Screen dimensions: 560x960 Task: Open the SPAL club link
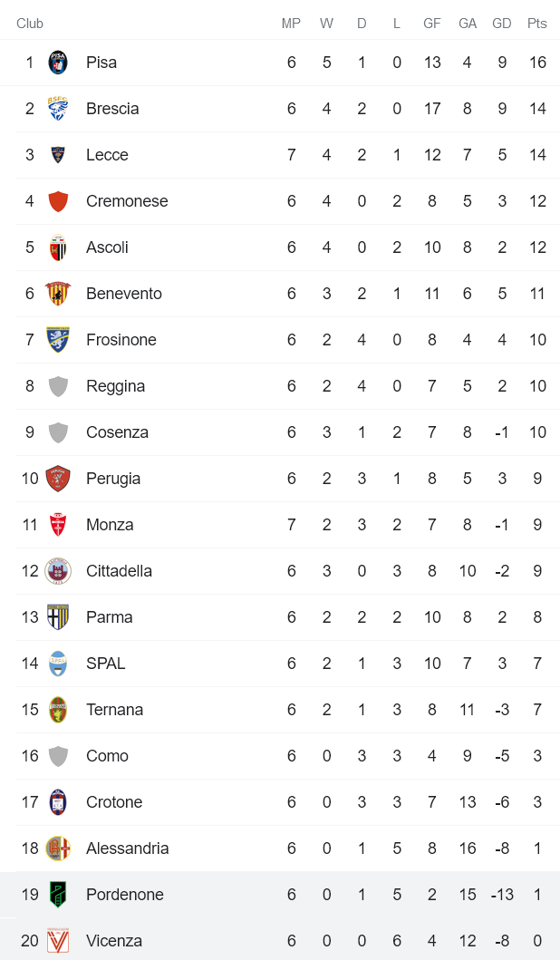pos(105,664)
